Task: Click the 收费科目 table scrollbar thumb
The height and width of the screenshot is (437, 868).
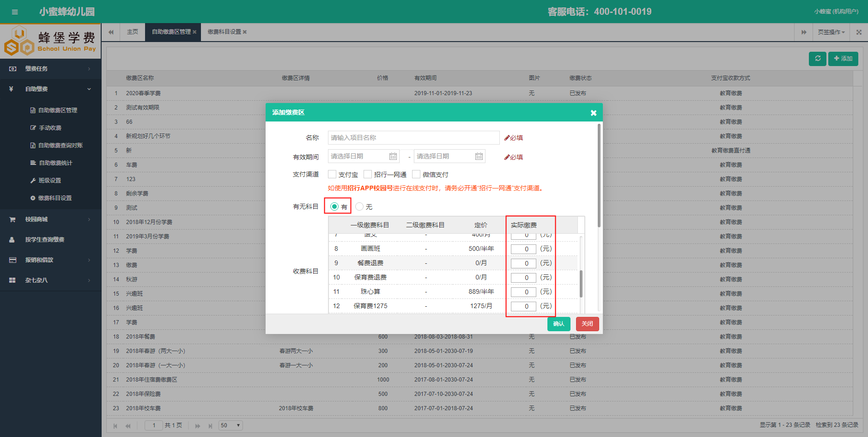Action: pos(581,284)
